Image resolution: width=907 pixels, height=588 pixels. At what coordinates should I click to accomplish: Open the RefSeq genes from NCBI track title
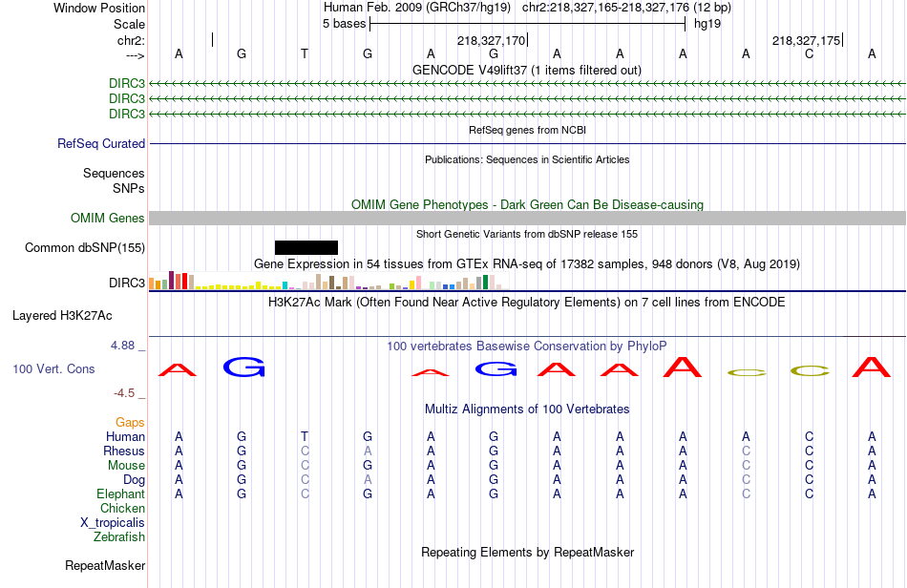click(527, 130)
